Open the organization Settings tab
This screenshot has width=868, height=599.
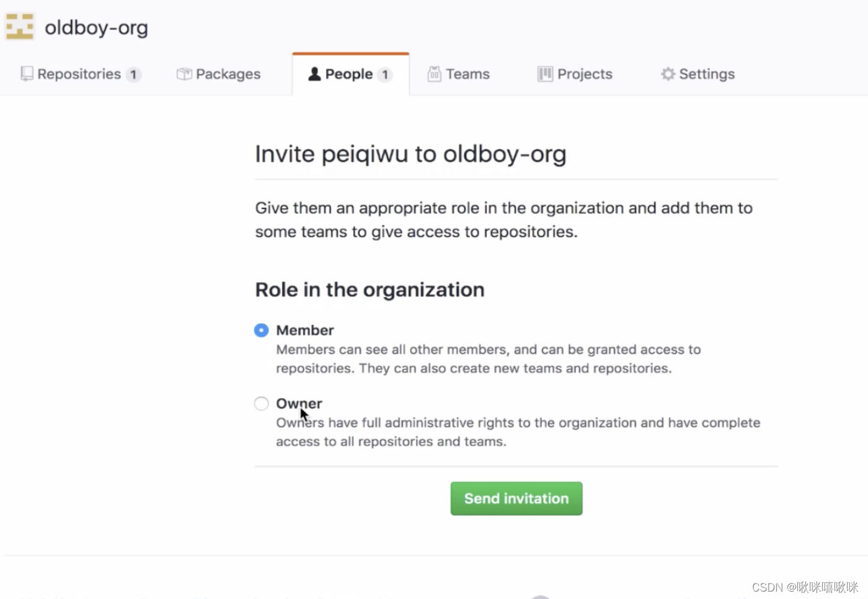pos(698,74)
